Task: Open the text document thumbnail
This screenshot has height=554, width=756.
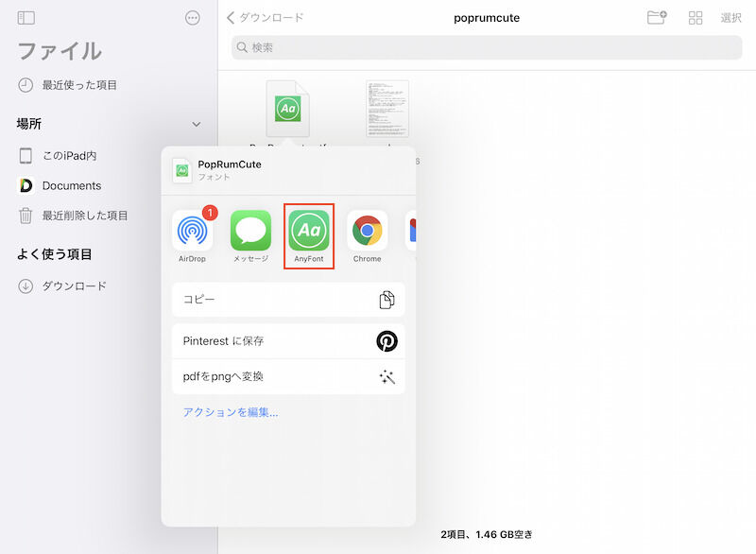Action: pyautogui.click(x=387, y=109)
